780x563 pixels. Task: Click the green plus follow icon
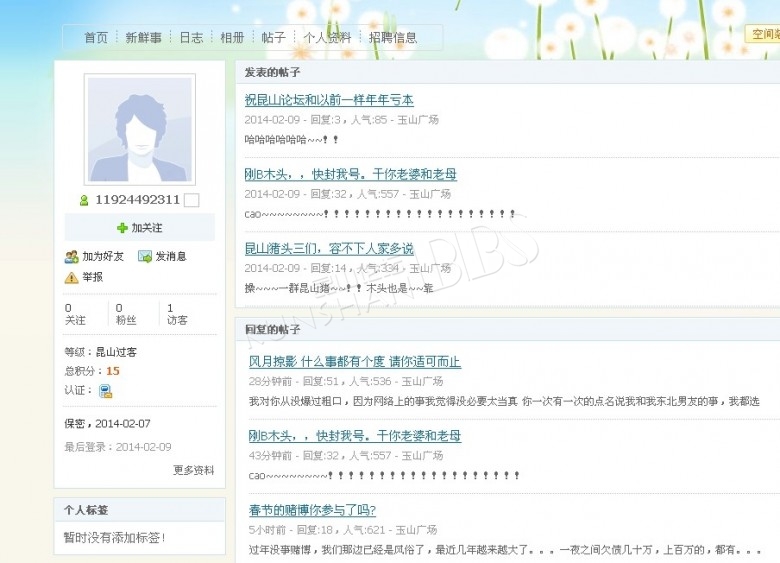click(122, 228)
